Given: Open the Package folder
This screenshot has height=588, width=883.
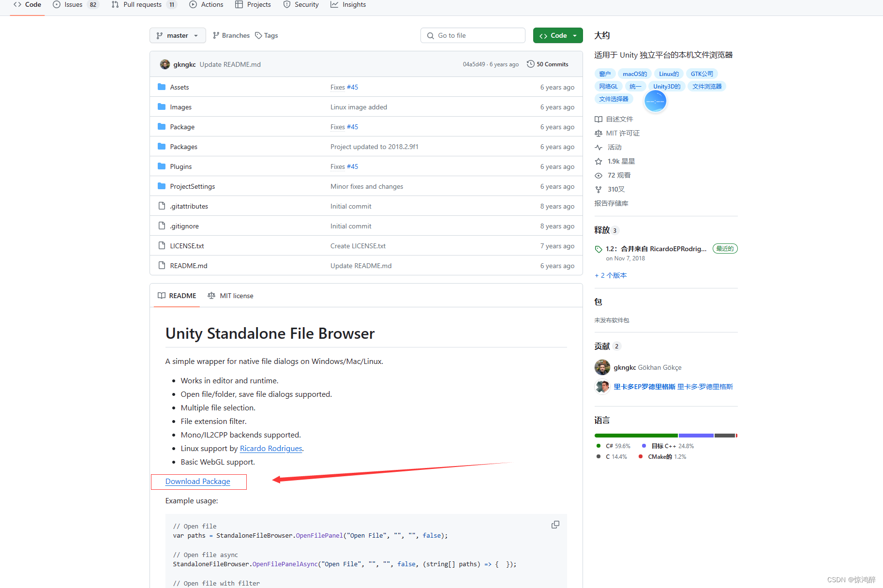Looking at the screenshot, I should pyautogui.click(x=182, y=127).
